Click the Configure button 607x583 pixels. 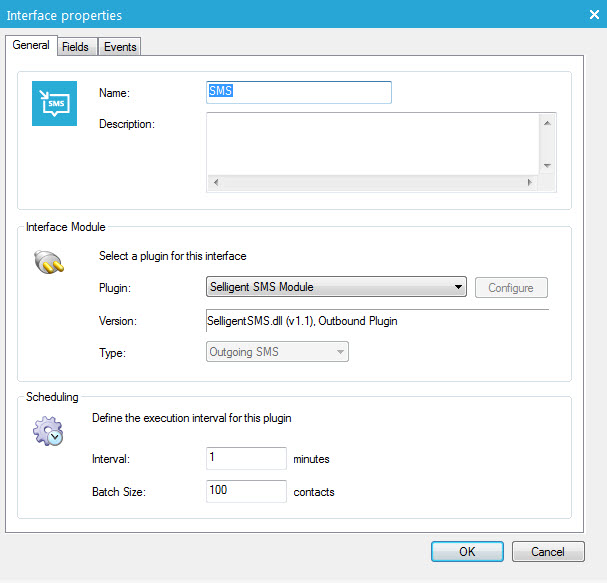click(511, 288)
